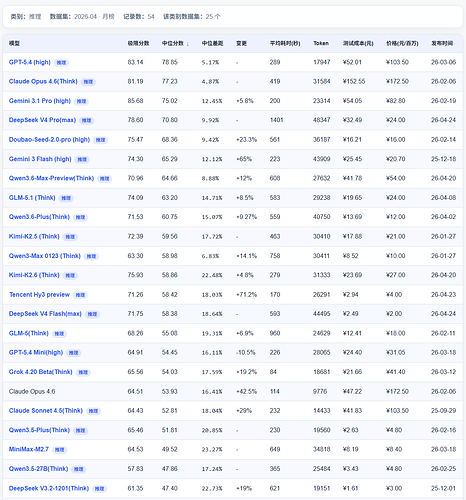Open the Qwen3.6-Max-Preview(Think) model link
This screenshot has height=500, width=466.
[x=51, y=178]
